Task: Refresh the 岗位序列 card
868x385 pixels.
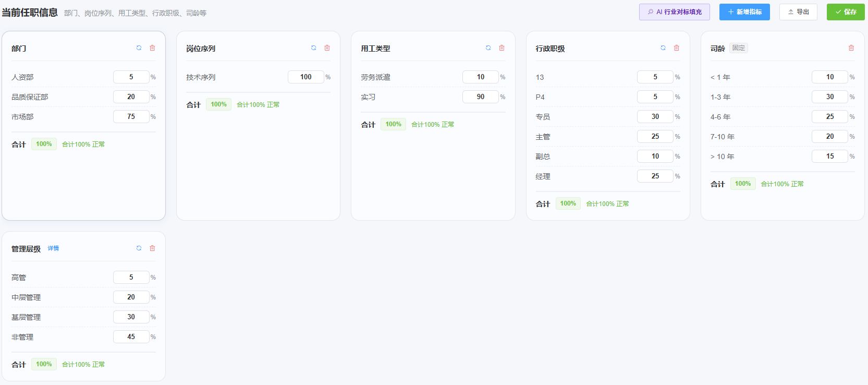Action: pyautogui.click(x=314, y=48)
